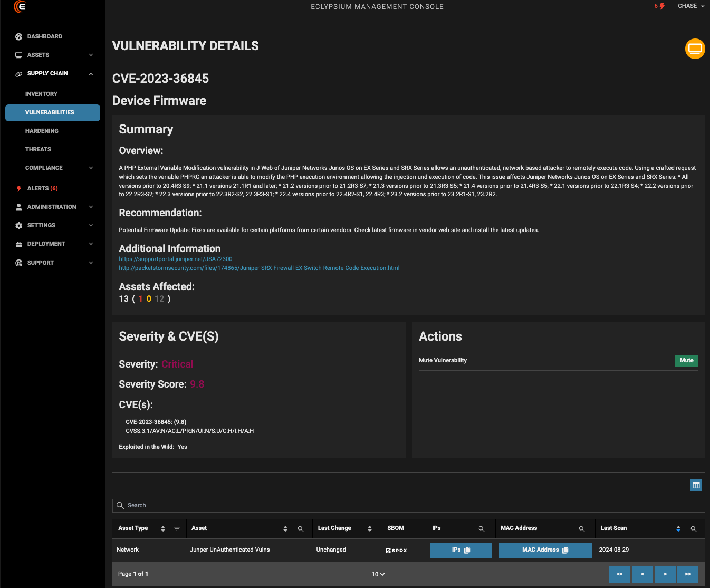Expand the Administration menu chevron
Screen dimensions: 710x588
(91, 207)
